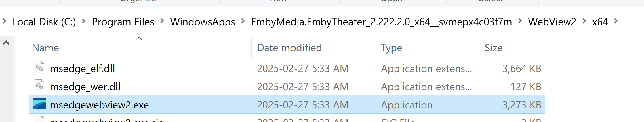
Task: Select the msedge_elf.dll file name
Action: [82, 69]
